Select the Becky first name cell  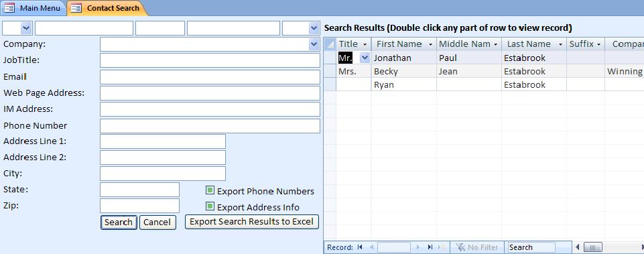[403, 72]
